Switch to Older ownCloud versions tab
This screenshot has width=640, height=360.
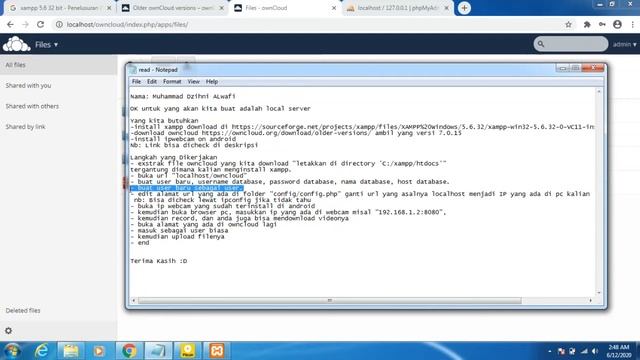point(173,8)
